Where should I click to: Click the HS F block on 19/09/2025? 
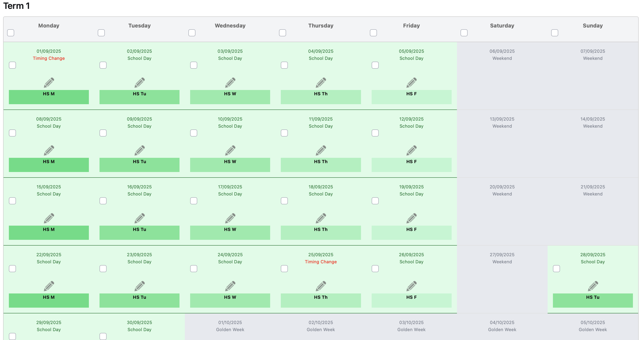[411, 232]
